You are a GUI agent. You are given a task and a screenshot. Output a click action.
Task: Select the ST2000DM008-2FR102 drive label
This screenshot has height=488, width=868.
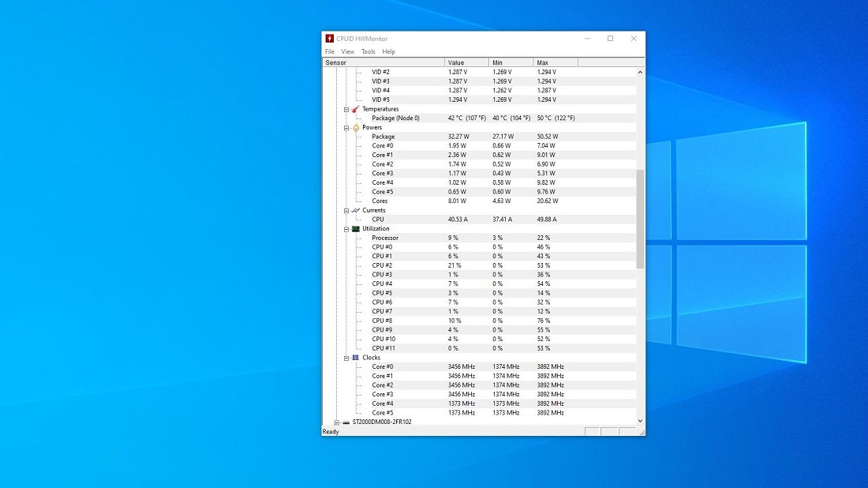[382, 422]
